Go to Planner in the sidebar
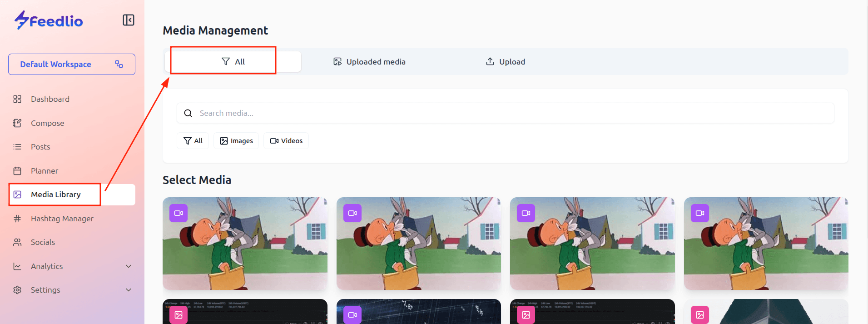Viewport: 868px width, 324px height. [x=45, y=171]
